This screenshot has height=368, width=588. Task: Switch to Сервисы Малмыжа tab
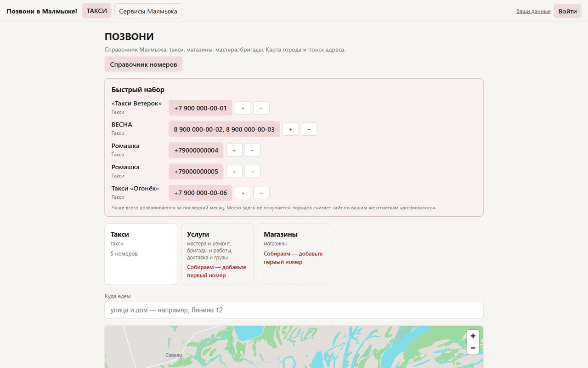[x=148, y=11]
